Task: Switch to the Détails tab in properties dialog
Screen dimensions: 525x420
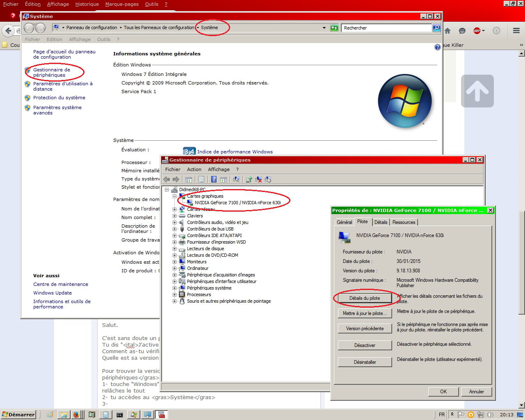Action: coord(381,222)
